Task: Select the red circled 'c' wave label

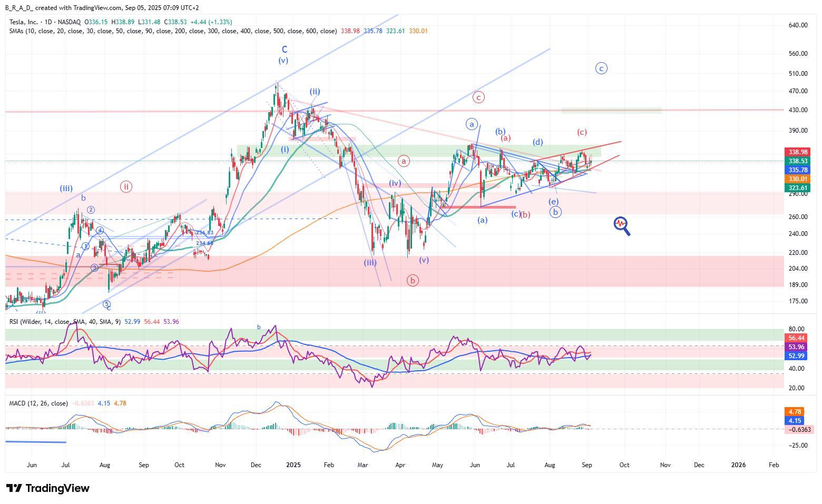Action: coord(478,97)
